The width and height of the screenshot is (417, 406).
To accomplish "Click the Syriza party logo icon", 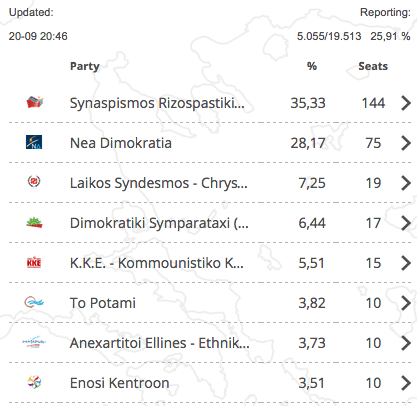I will coord(35,102).
